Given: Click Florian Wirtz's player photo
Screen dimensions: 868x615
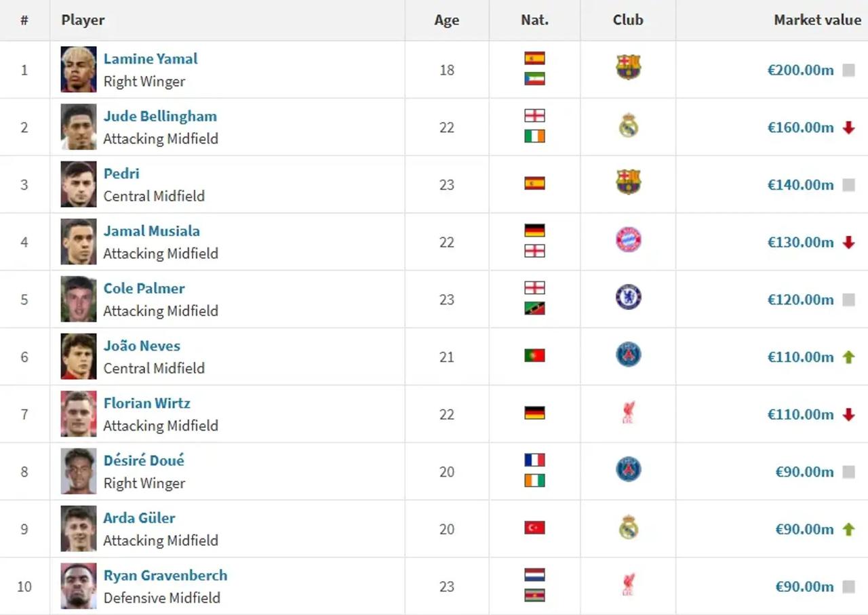Looking at the screenshot, I should click(79, 414).
